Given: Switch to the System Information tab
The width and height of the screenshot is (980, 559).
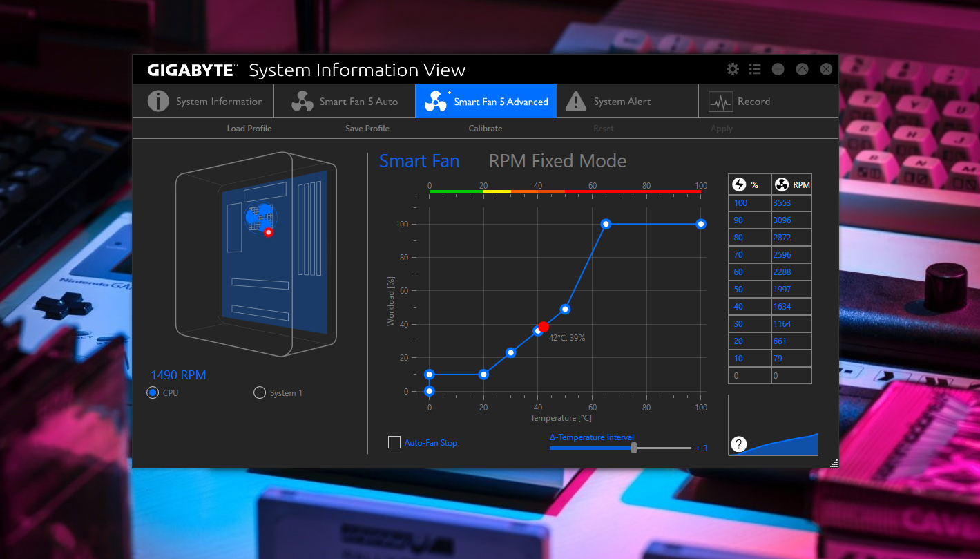Looking at the screenshot, I should point(202,101).
